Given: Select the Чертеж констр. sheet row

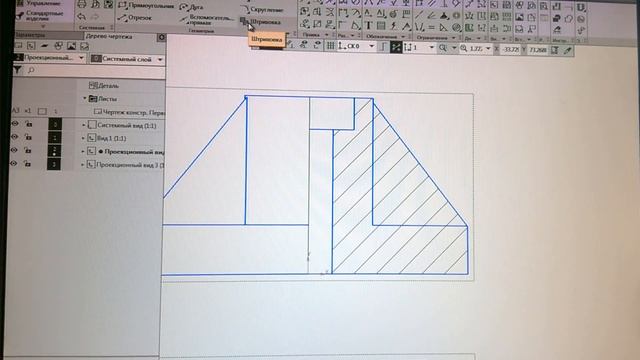Looking at the screenshot, I should (129, 112).
